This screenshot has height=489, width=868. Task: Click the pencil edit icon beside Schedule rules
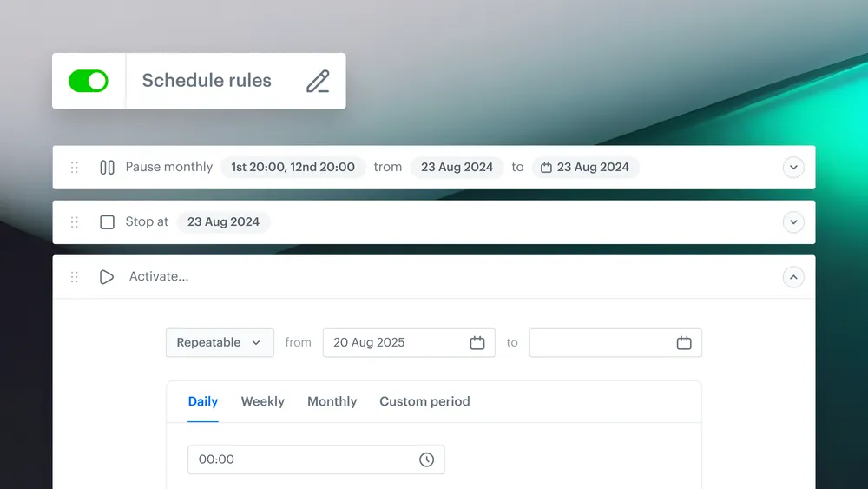click(319, 82)
